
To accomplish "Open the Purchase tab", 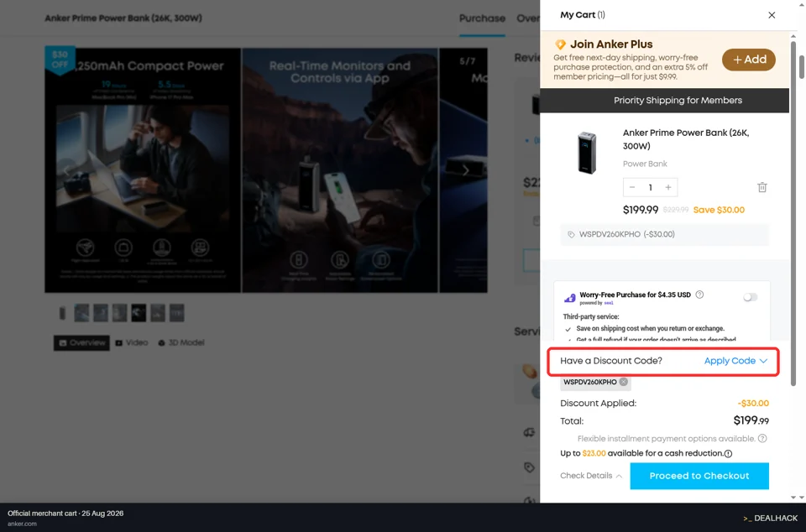I will (x=482, y=18).
